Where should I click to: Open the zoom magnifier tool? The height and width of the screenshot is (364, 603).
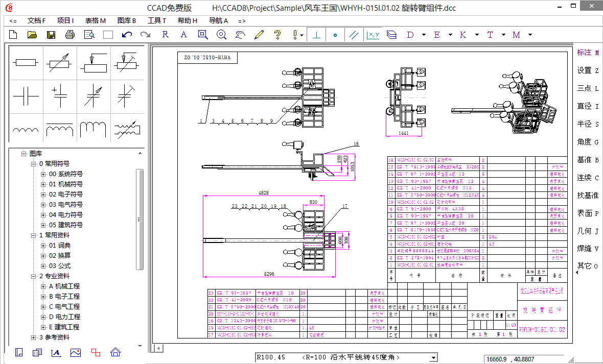coord(221,34)
